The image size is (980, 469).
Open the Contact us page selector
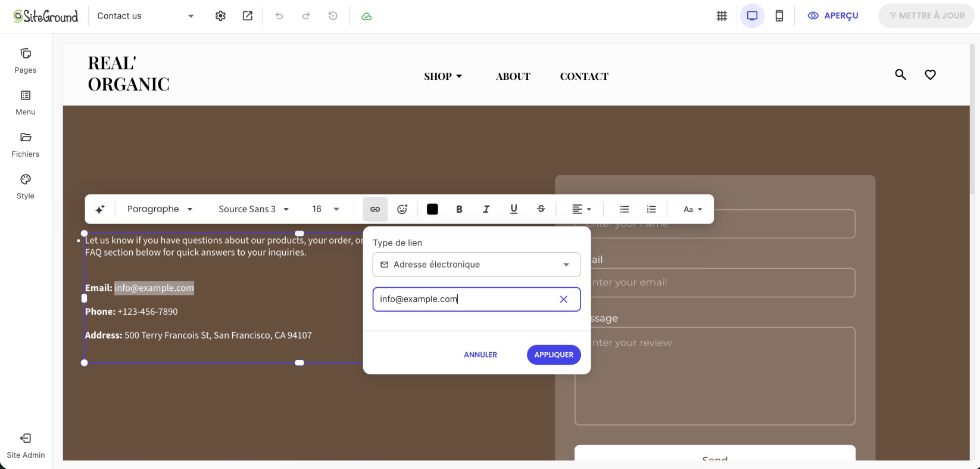146,16
